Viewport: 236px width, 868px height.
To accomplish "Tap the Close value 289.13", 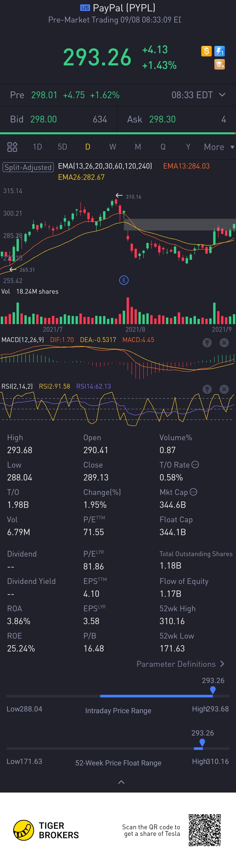I will tap(96, 477).
